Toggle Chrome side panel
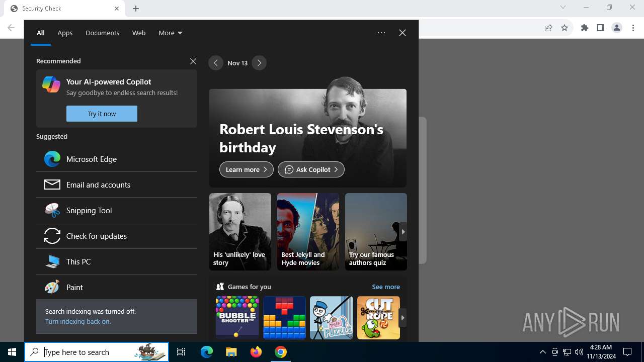644x362 pixels. click(x=601, y=28)
